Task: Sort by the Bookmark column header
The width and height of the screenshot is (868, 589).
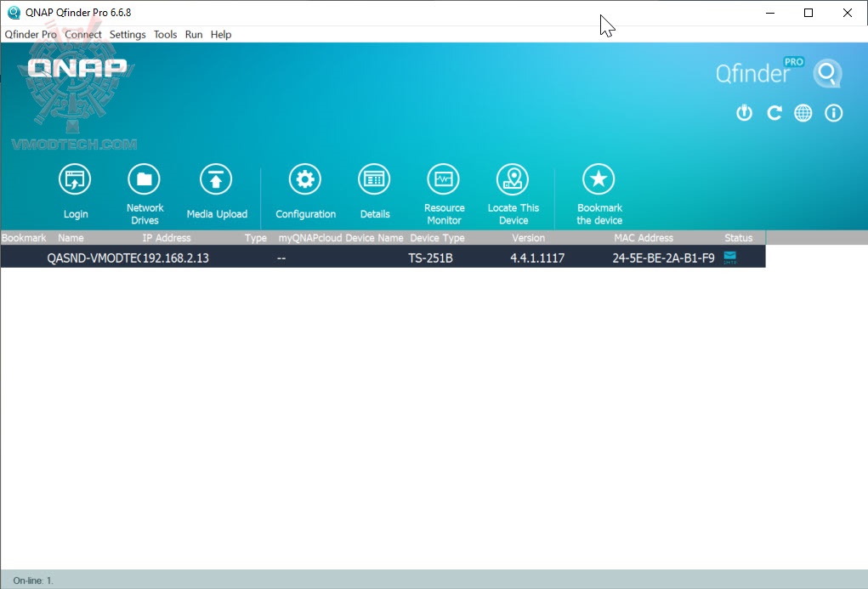Action: coord(24,238)
